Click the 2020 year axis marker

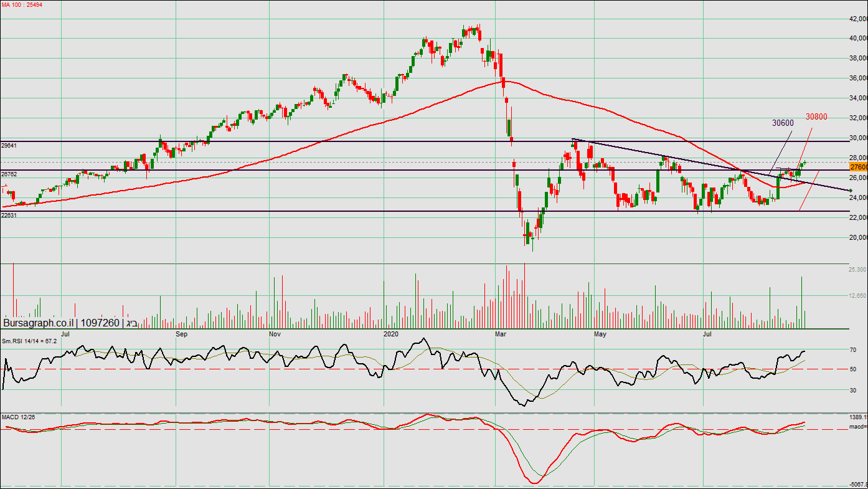(x=391, y=335)
